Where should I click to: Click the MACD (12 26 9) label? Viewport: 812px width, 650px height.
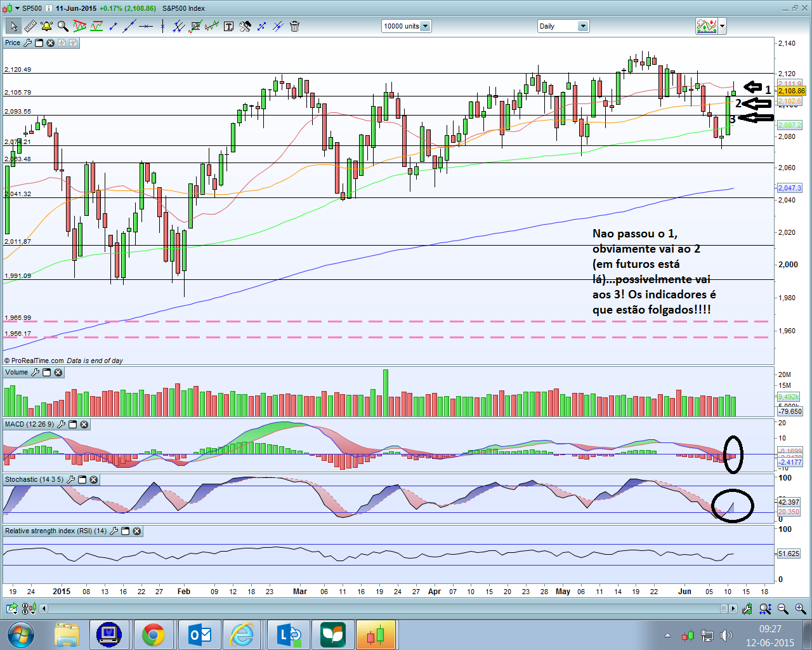click(29, 425)
